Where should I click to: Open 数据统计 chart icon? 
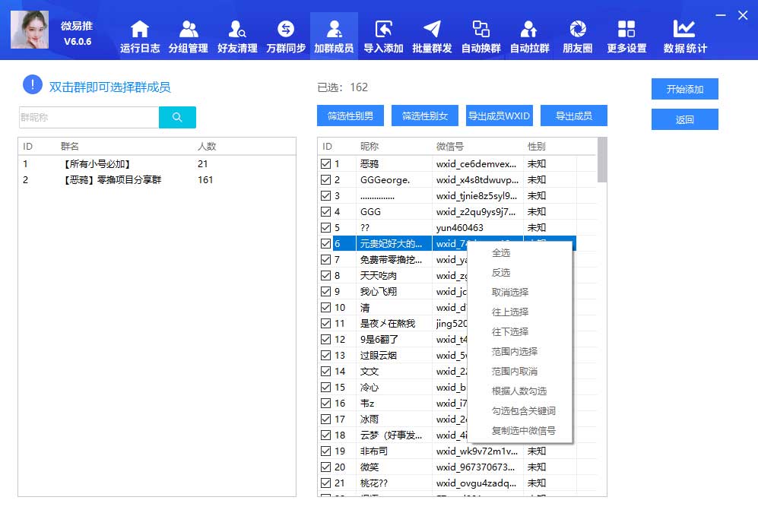pyautogui.click(x=684, y=30)
